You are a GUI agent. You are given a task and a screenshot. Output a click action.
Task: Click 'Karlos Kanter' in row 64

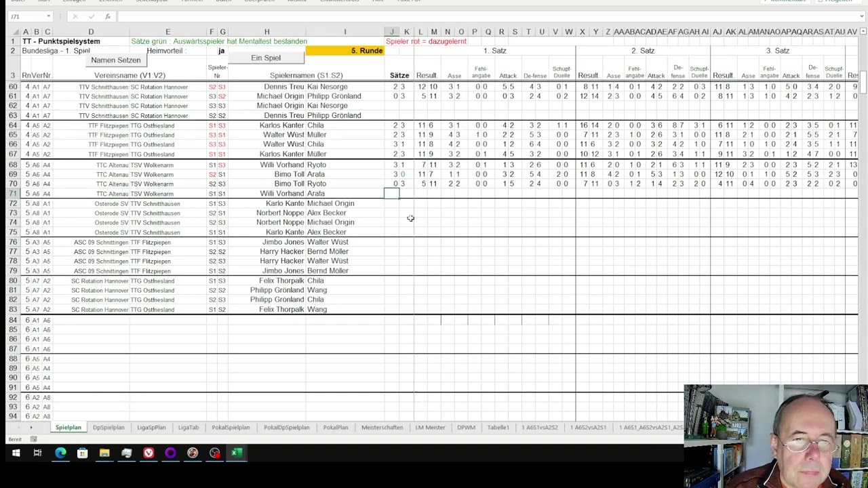click(x=281, y=125)
